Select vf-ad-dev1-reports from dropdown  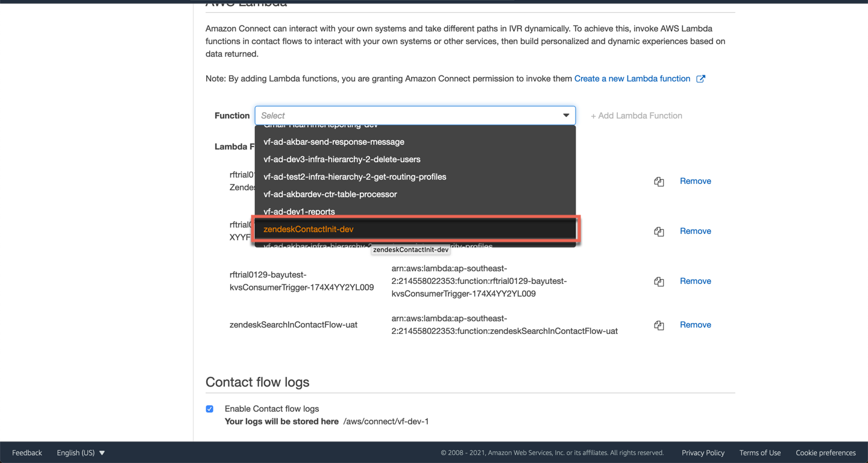coord(299,211)
